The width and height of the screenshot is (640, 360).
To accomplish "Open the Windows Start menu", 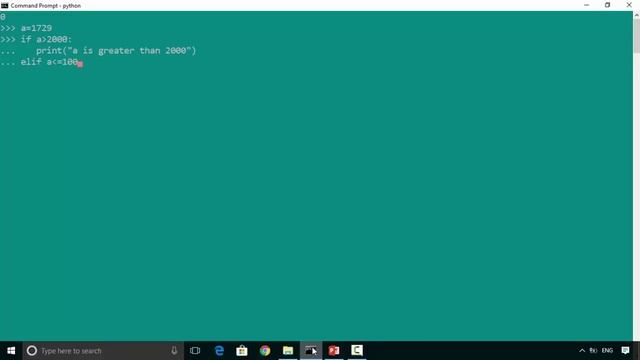I will tap(11, 351).
